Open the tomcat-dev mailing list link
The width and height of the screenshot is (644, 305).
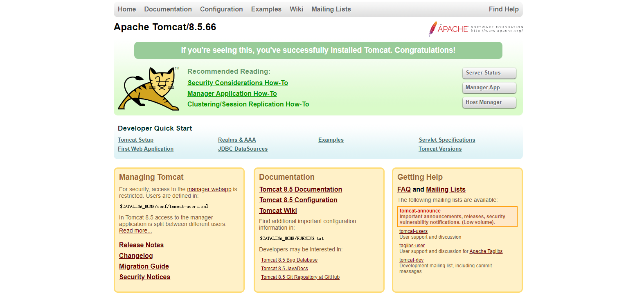point(411,260)
